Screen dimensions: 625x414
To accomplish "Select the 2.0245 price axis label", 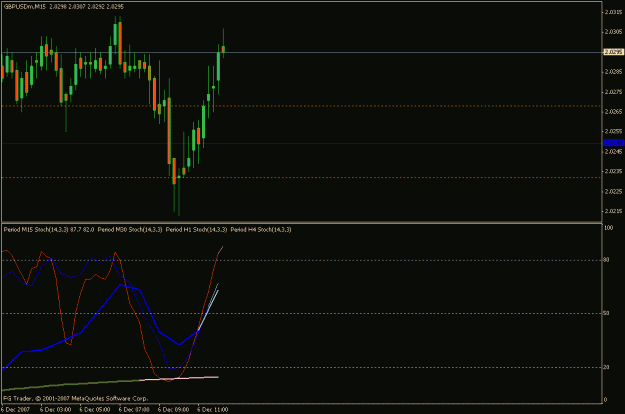I will tap(613, 151).
